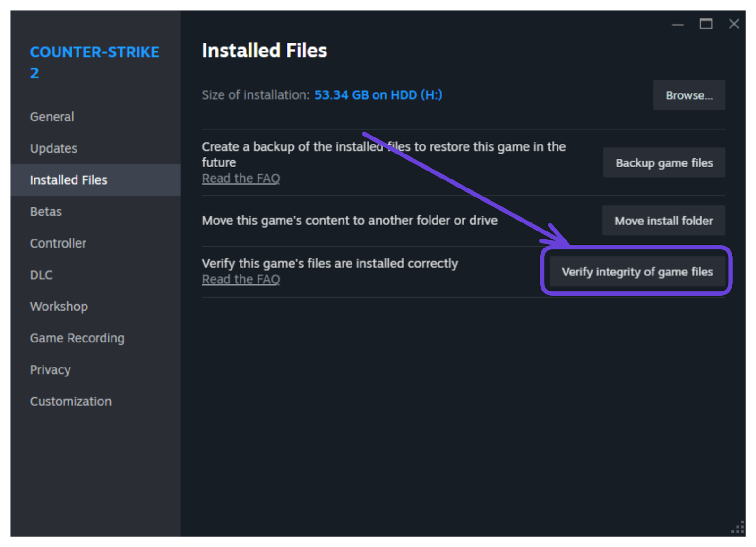756x547 pixels.
Task: Open the Customization section
Action: 70,401
